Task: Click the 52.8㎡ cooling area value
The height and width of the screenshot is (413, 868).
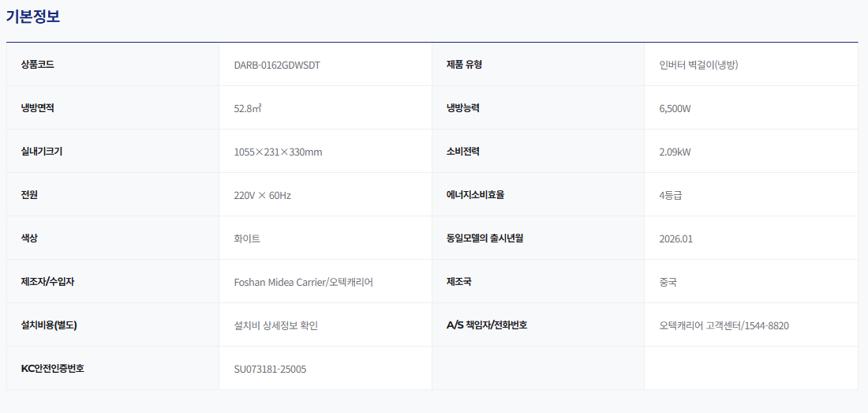Action: point(248,108)
